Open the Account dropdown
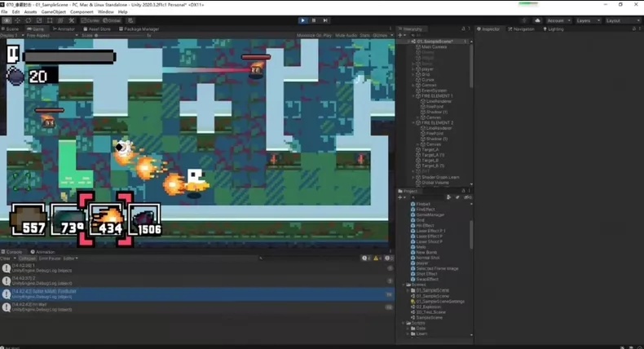Viewport: 644px width, 349px height. pos(558,20)
